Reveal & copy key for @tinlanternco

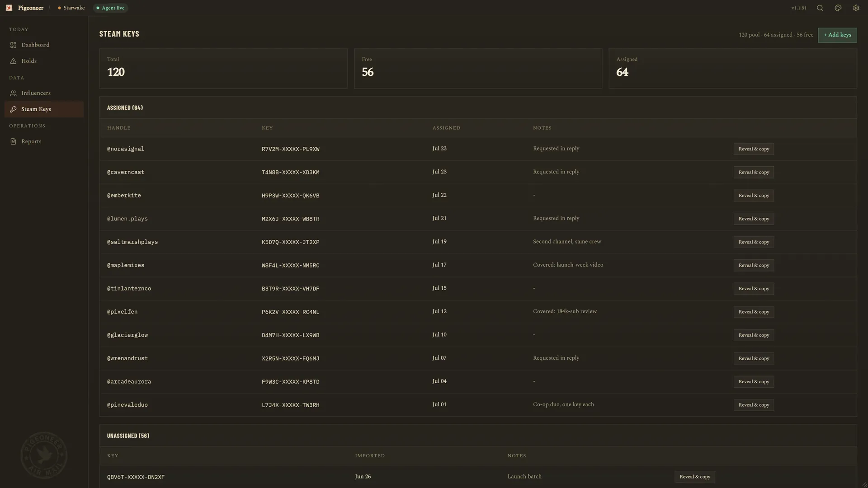coord(754,289)
